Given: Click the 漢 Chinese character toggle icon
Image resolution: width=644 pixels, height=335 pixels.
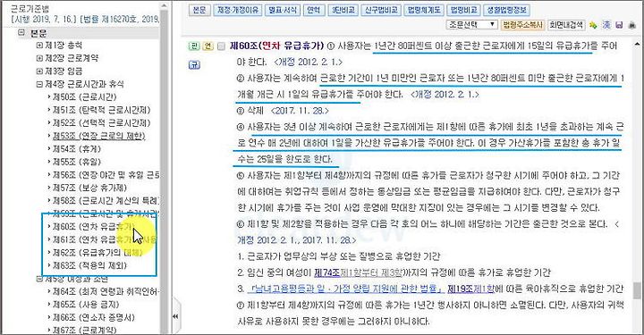Looking at the screenshot, I should pos(606,25).
